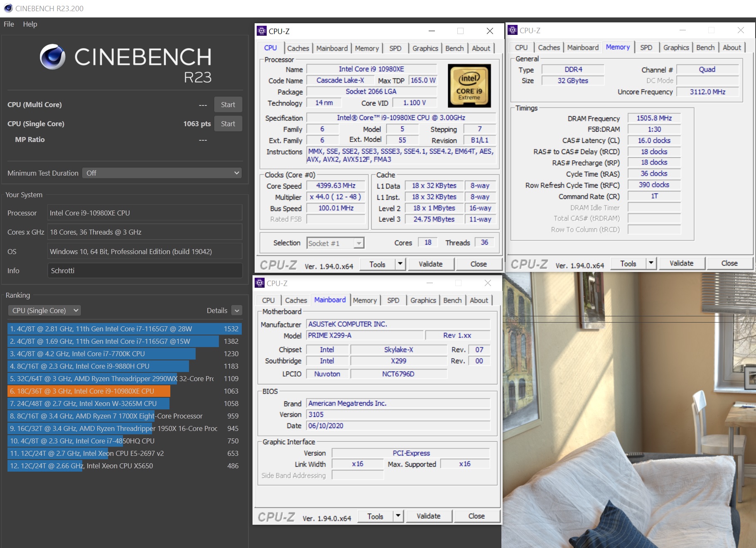
Task: Select ranking row Threadripper 2990WX
Action: pos(125,379)
